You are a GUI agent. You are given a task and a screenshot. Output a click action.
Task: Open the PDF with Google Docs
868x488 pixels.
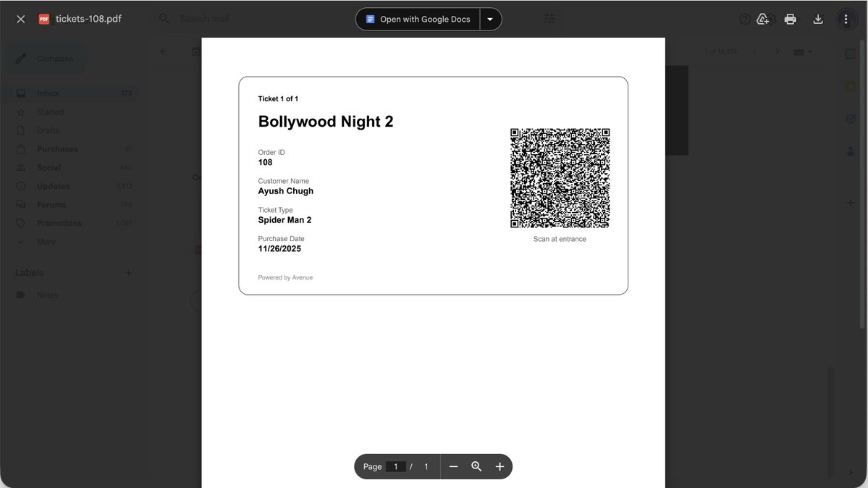[x=418, y=20]
